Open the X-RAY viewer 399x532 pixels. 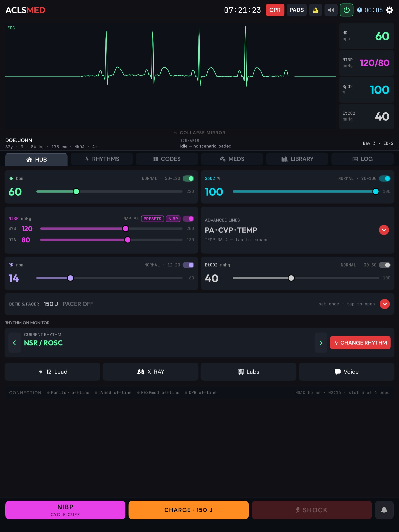pos(150,372)
